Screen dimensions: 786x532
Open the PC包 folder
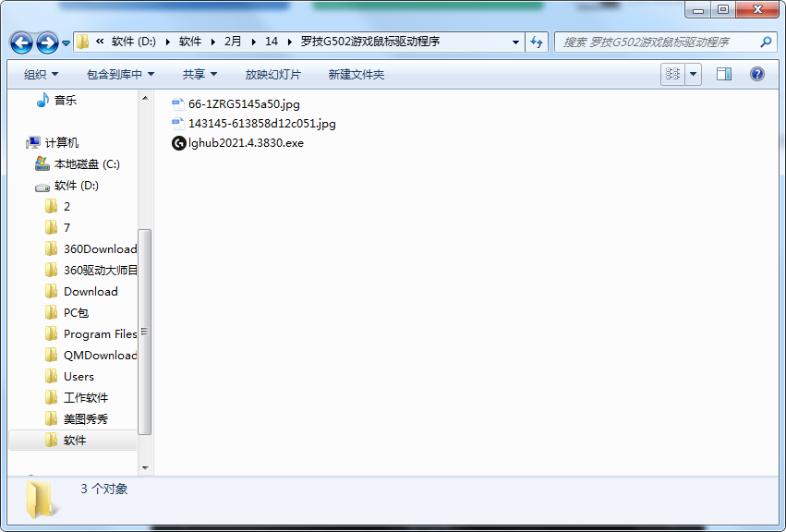76,313
